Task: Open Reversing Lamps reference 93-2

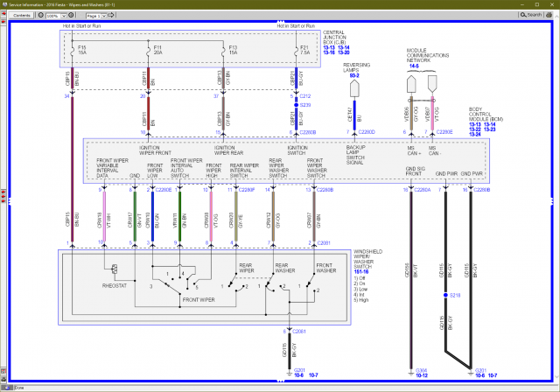Action: coord(354,75)
